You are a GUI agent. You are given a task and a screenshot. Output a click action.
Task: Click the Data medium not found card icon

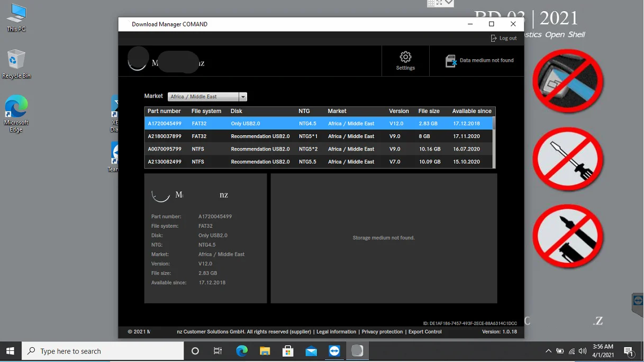point(451,61)
